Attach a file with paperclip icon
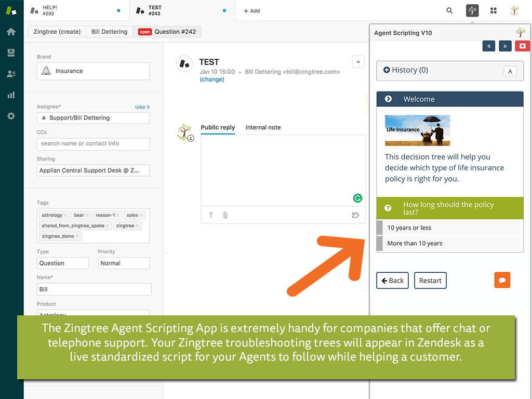The height and width of the screenshot is (399, 532). coord(225,215)
